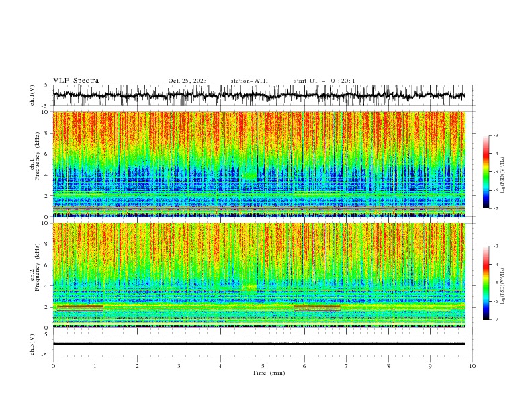Viewport: 532px width, 411px height.
Task: Click the "ch.3(V)" axis label
Action: point(32,345)
